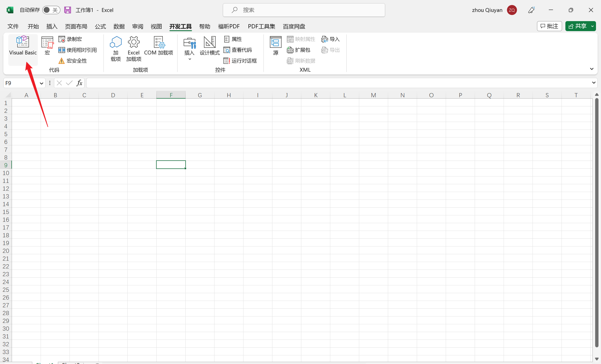This screenshot has height=364, width=601.
Task: Toggle Design Mode (设计模式)
Action: tap(210, 46)
